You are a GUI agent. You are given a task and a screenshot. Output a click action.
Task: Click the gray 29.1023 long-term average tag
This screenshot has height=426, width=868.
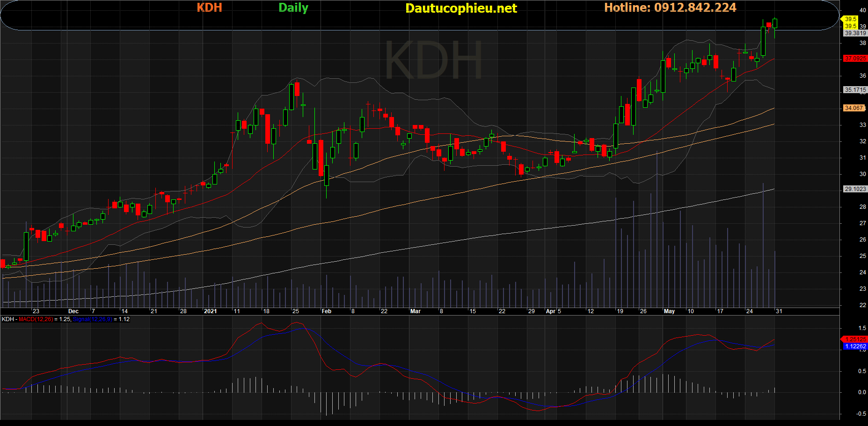(x=855, y=189)
